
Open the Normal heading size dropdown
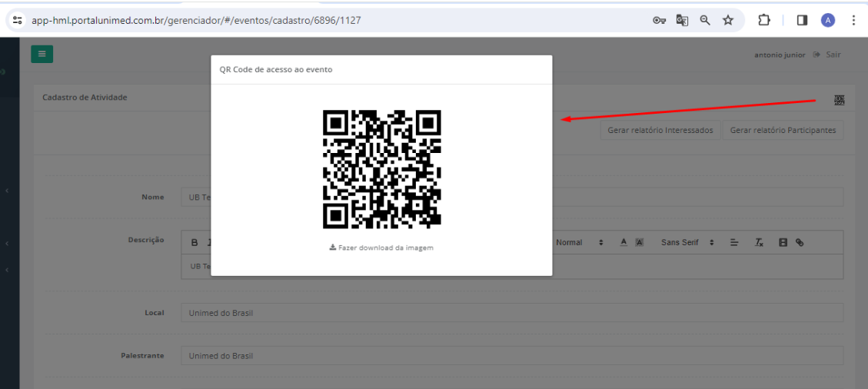580,242
